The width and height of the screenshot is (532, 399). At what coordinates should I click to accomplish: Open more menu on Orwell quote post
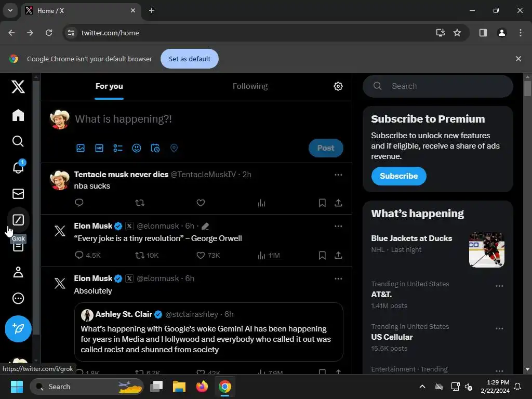click(x=338, y=226)
